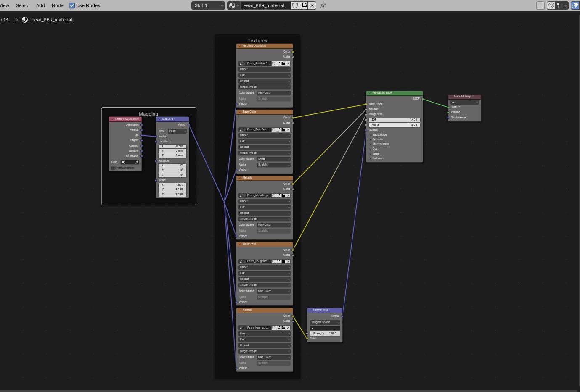Open the Node menu

pos(57,5)
